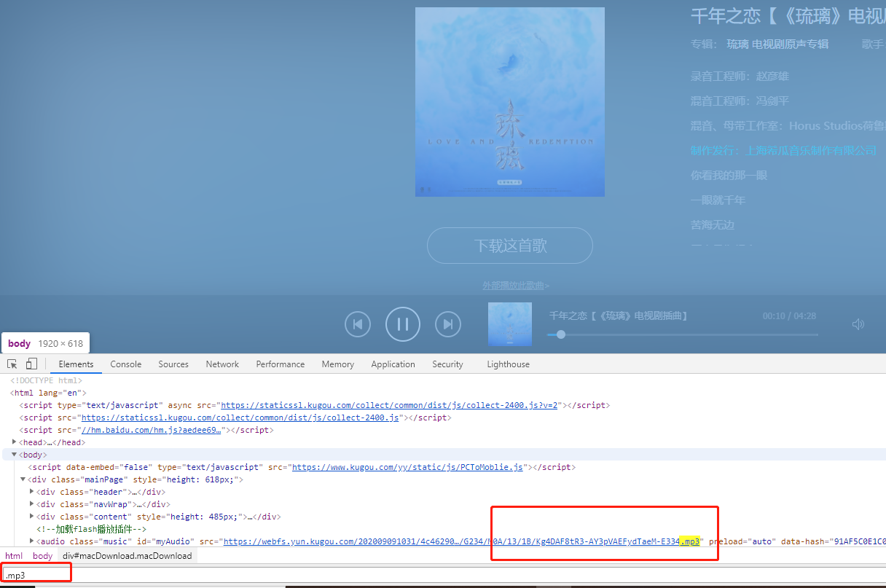Click the small album thumbnail in player bar
The image size is (886, 588).
coord(510,324)
